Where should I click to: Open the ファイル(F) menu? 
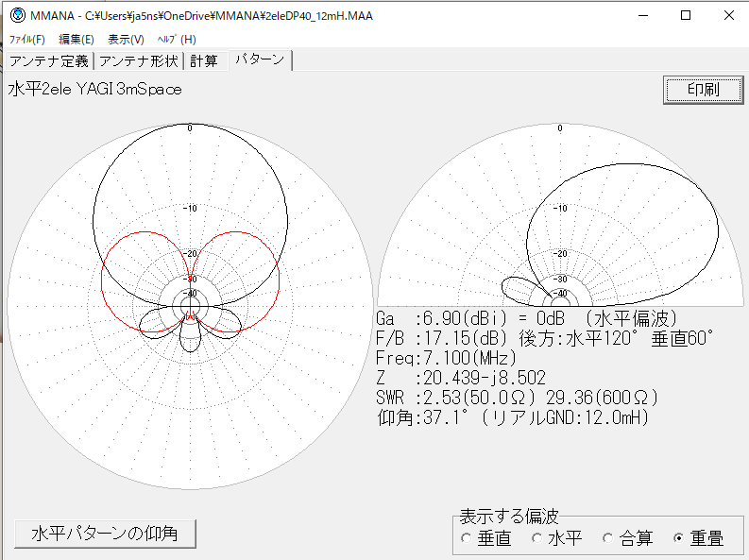[x=27, y=40]
